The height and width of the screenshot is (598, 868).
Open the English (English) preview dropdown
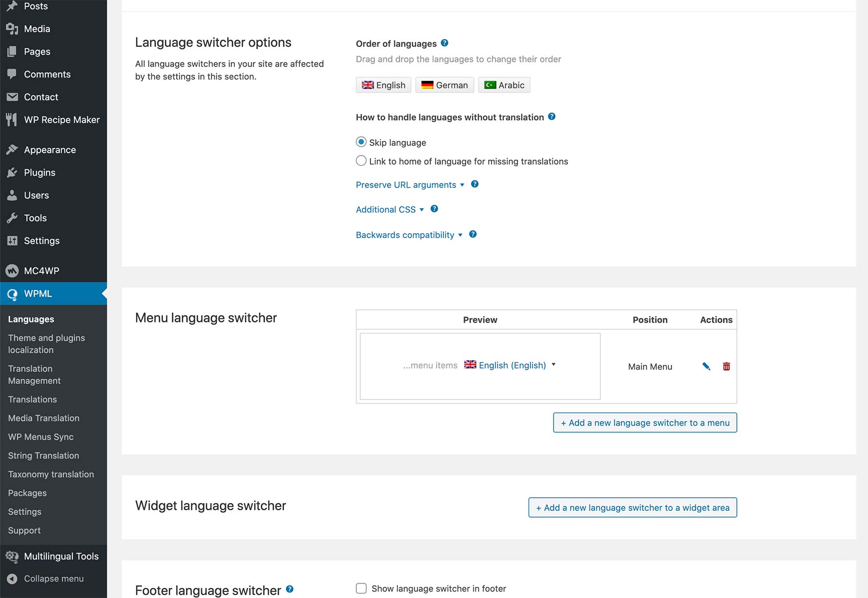pyautogui.click(x=512, y=365)
